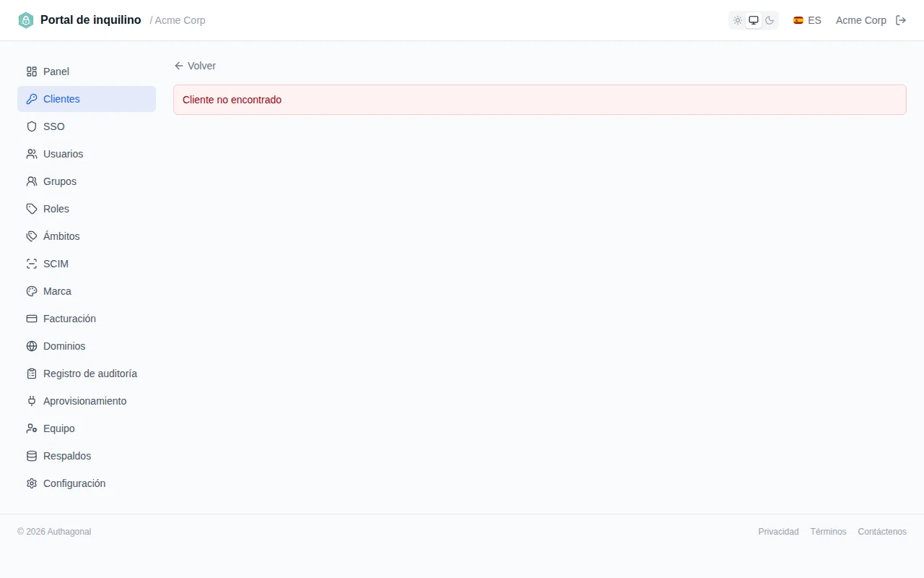924x578 pixels.
Task: Select system theme monitor button
Action: pos(754,20)
